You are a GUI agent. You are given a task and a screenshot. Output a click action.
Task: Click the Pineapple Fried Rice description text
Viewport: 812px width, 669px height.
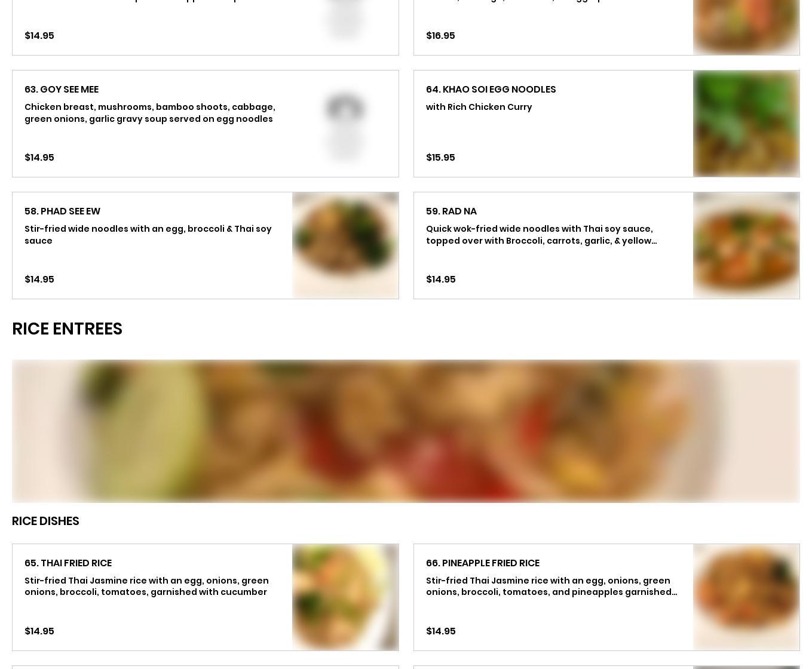(551, 586)
